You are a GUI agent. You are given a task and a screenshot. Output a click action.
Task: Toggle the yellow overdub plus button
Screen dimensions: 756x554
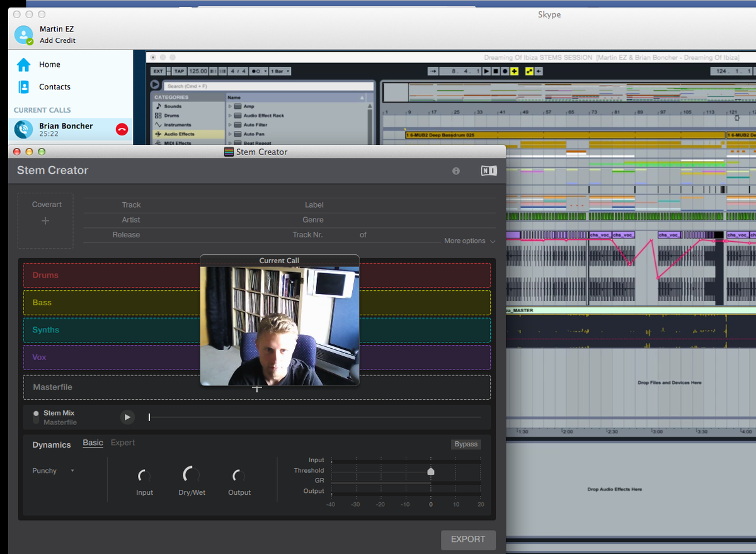click(514, 71)
